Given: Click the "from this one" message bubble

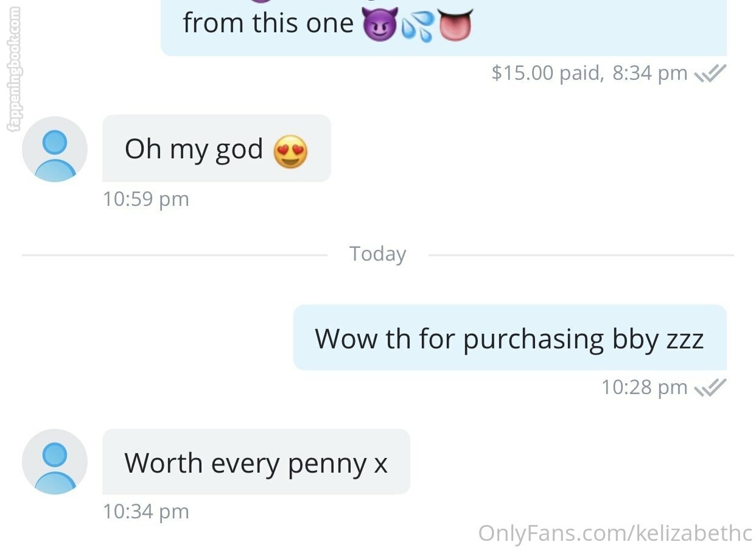Looking at the screenshot, I should [x=444, y=27].
